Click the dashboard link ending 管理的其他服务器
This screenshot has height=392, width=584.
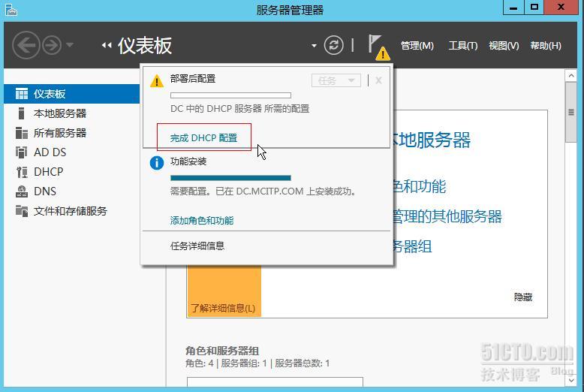[x=447, y=216]
